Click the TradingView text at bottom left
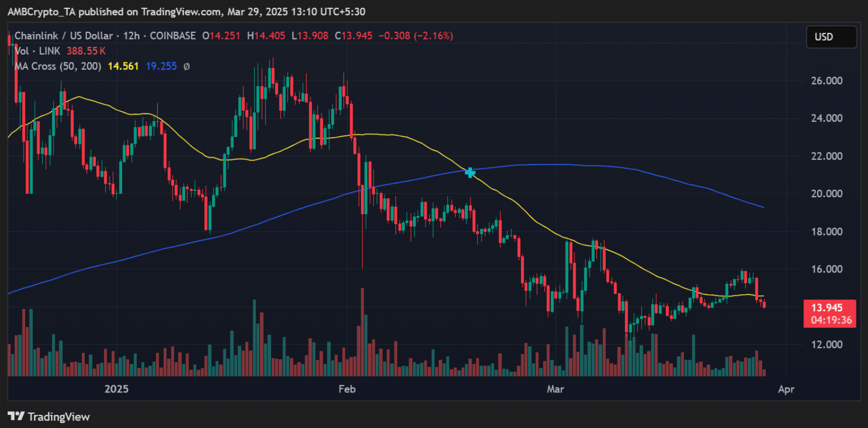The width and height of the screenshot is (868, 428). pyautogui.click(x=59, y=416)
